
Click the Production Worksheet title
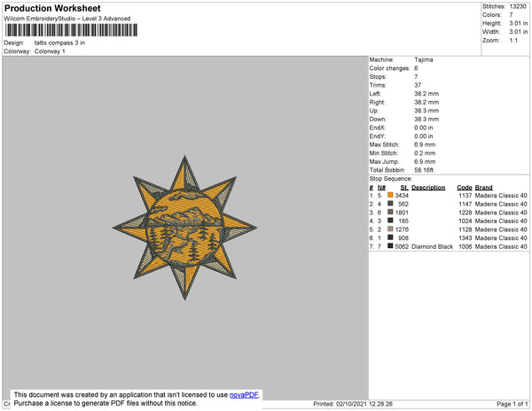pos(52,8)
